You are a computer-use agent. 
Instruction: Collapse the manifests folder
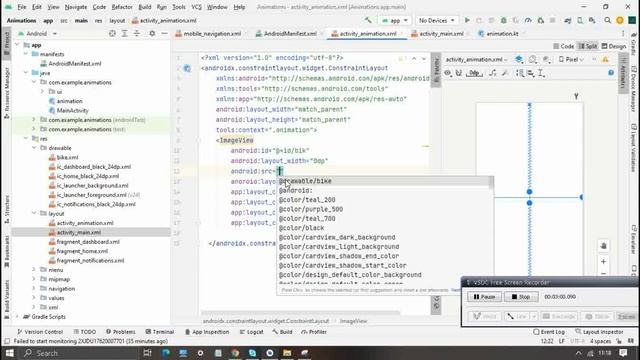click(x=26, y=54)
